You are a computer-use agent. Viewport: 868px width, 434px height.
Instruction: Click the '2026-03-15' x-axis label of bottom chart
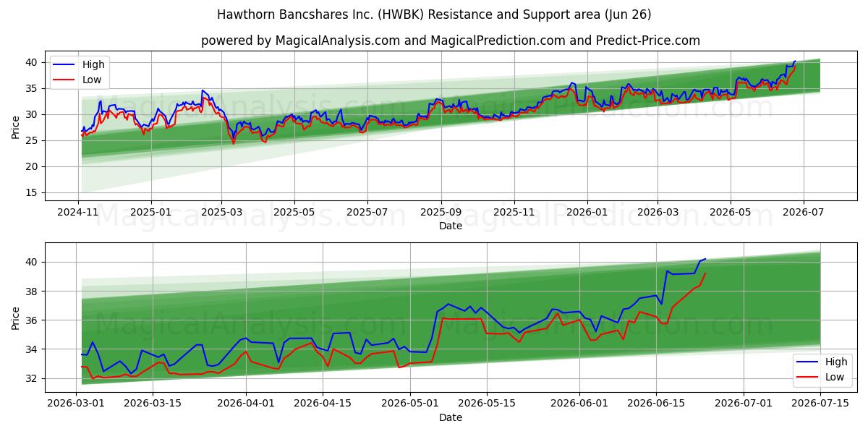click(153, 406)
